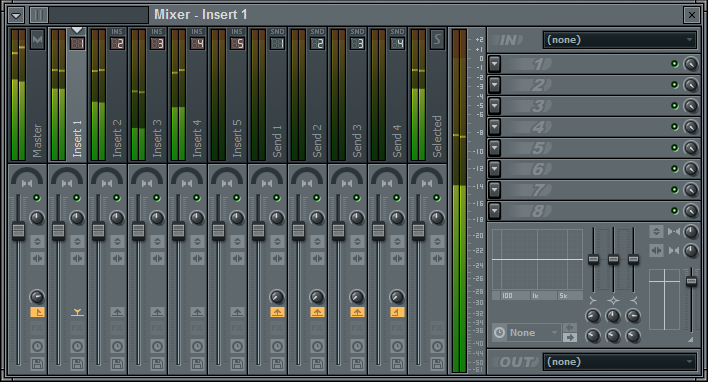Toggle the green mute LED on Send 4
Image resolution: width=708 pixels, height=382 pixels.
click(x=396, y=198)
